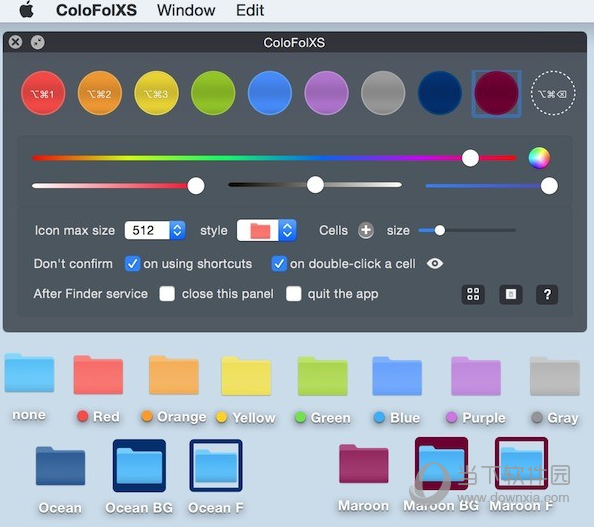Click the Maroon BG folder icon
This screenshot has width=594, height=527.
pyautogui.click(x=441, y=464)
